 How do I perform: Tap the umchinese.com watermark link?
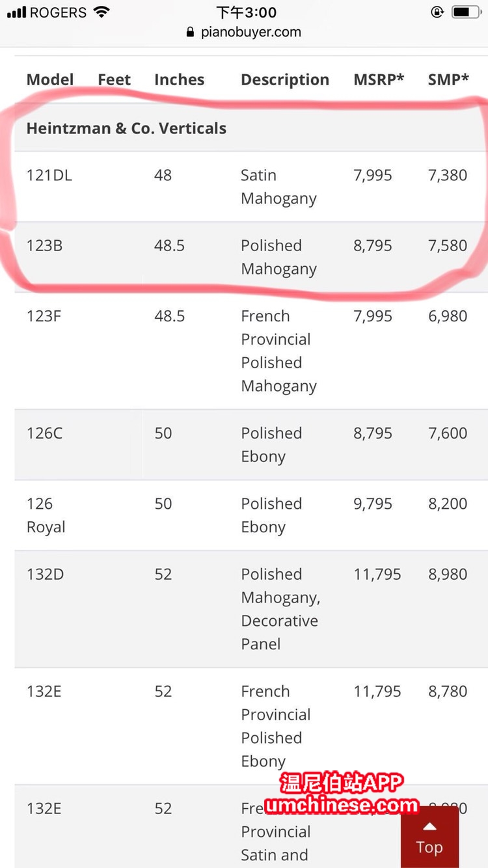[342, 806]
